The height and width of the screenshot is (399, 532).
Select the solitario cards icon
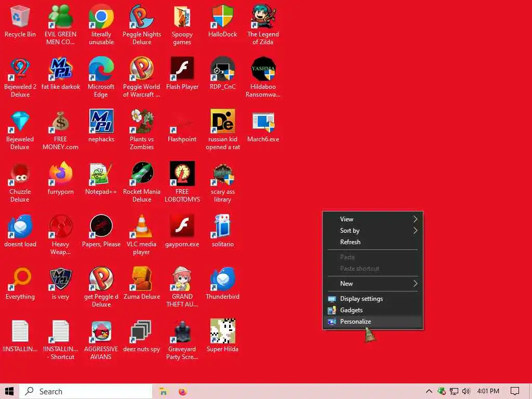[x=222, y=226]
